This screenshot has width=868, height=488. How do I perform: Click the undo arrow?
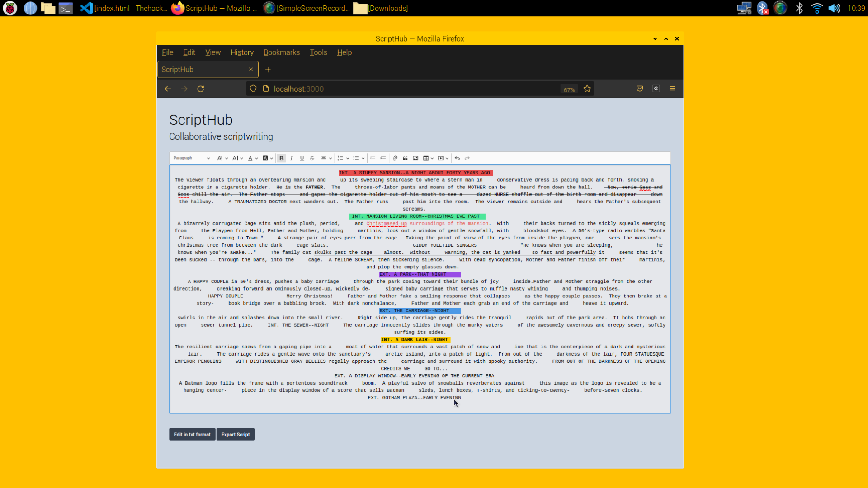(457, 158)
